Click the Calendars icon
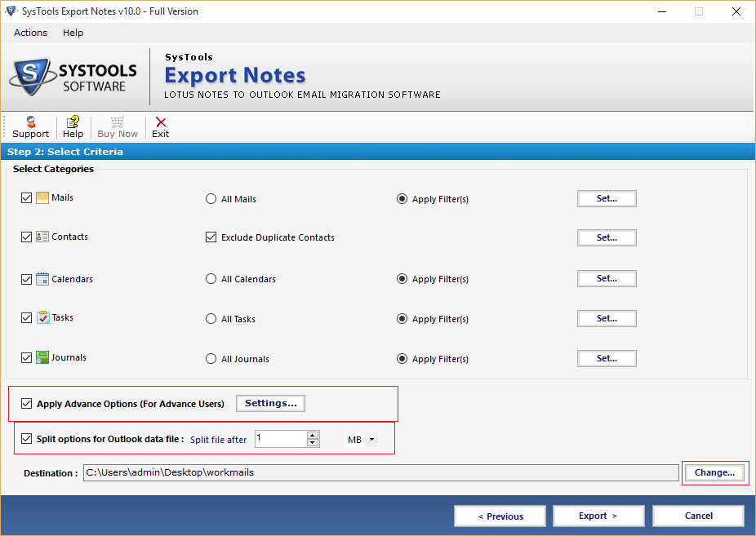 [x=42, y=279]
